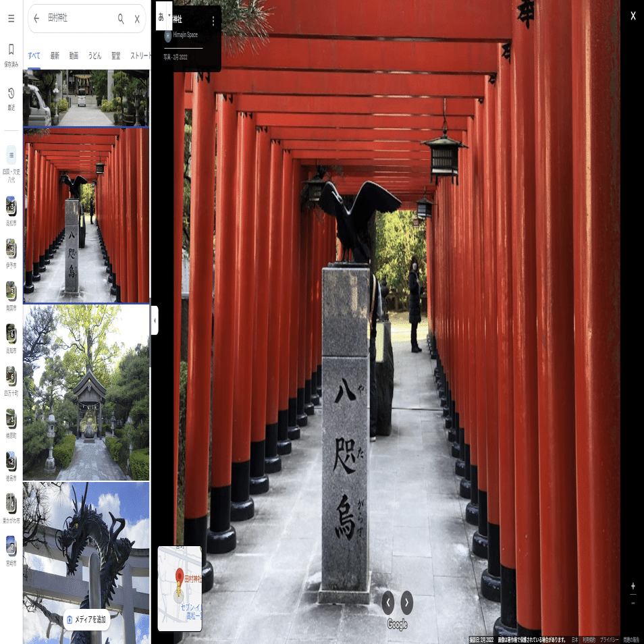Click the H contributor avatar
Viewport: 644px width, 644px height.
point(167,35)
